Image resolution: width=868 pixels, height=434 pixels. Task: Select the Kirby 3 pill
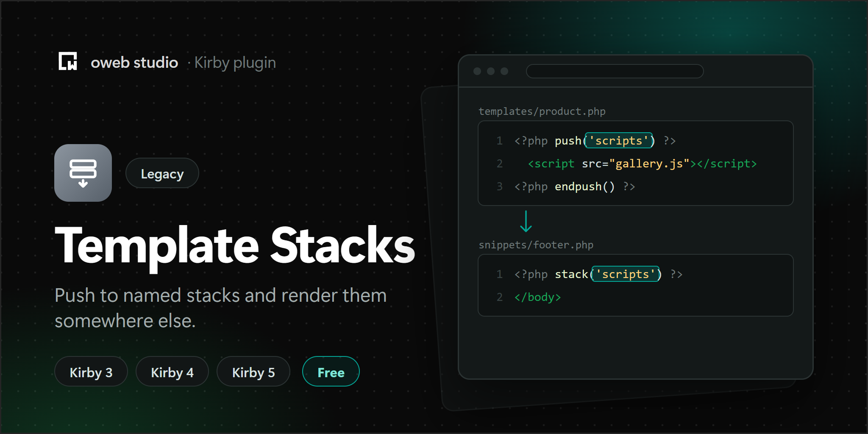pyautogui.click(x=91, y=372)
